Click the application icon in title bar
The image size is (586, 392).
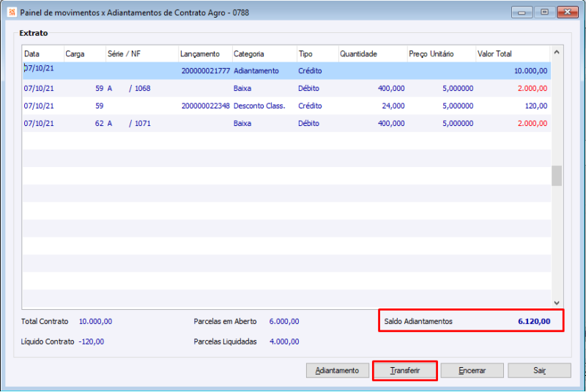point(10,12)
